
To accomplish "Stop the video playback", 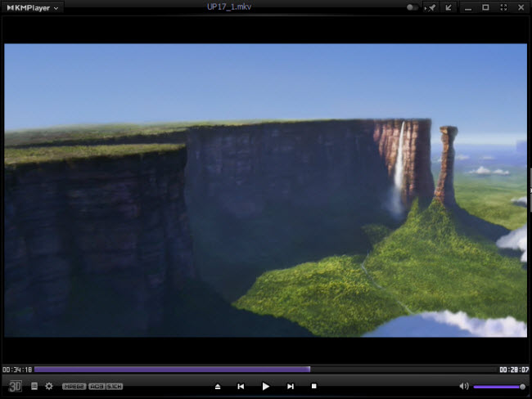I will 313,386.
